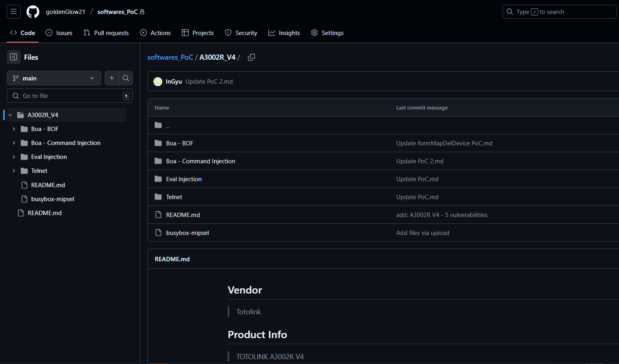Open commit message for Boa - Command Injection
The height and width of the screenshot is (364, 619).
[x=420, y=161]
